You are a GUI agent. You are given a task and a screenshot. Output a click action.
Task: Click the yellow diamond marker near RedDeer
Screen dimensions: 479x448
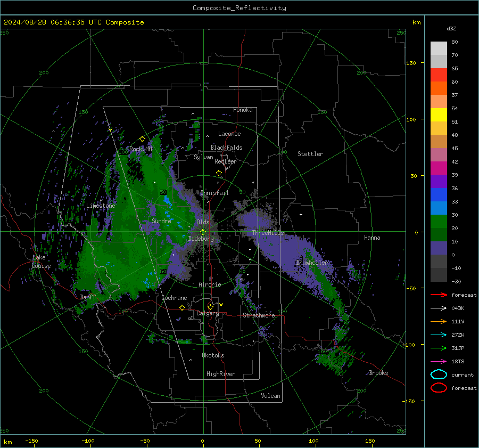coord(219,173)
